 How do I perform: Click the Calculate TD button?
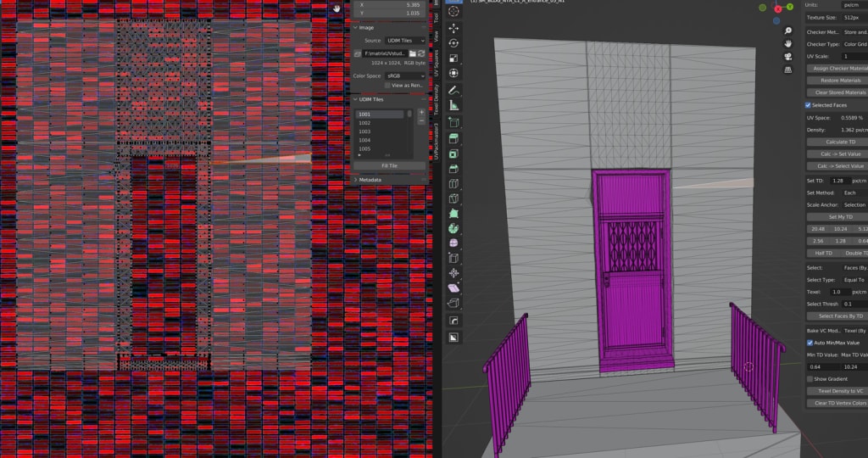(x=837, y=142)
